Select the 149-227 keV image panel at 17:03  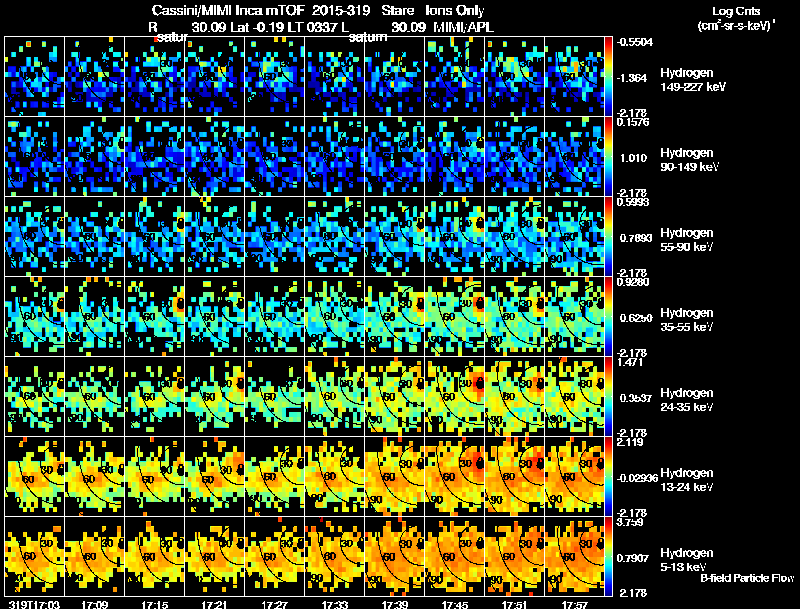click(34, 77)
